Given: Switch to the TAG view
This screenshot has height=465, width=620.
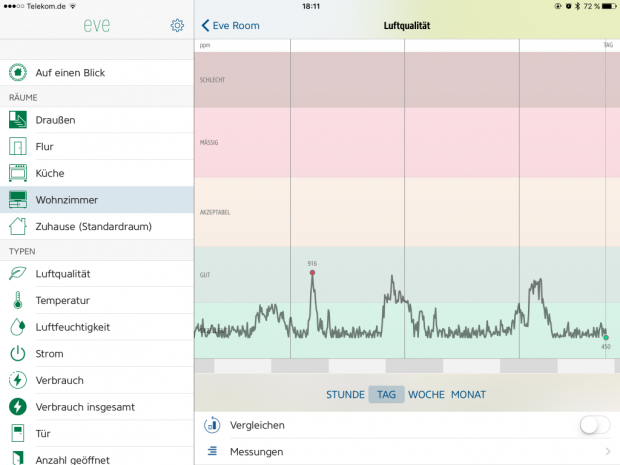Looking at the screenshot, I should coord(386,395).
